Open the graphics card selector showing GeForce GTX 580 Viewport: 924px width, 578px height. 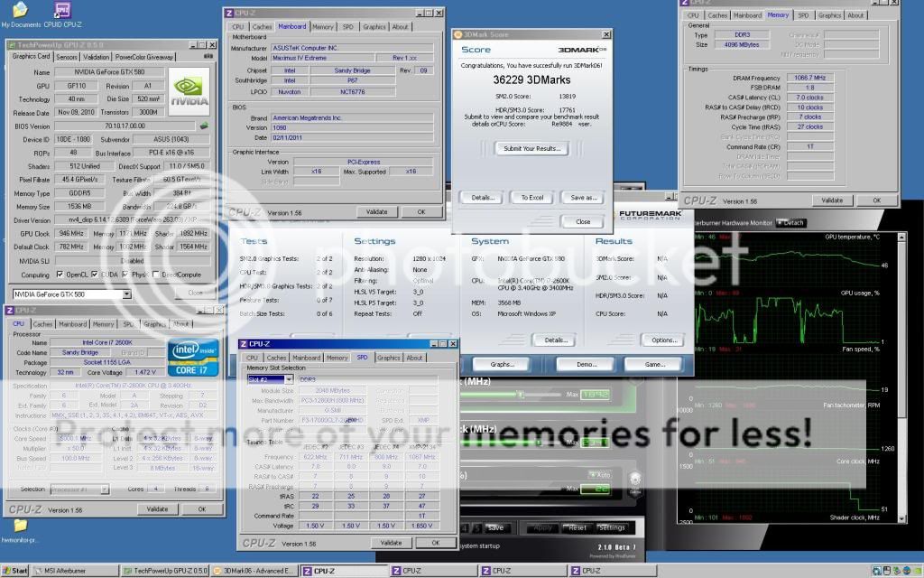coord(125,293)
